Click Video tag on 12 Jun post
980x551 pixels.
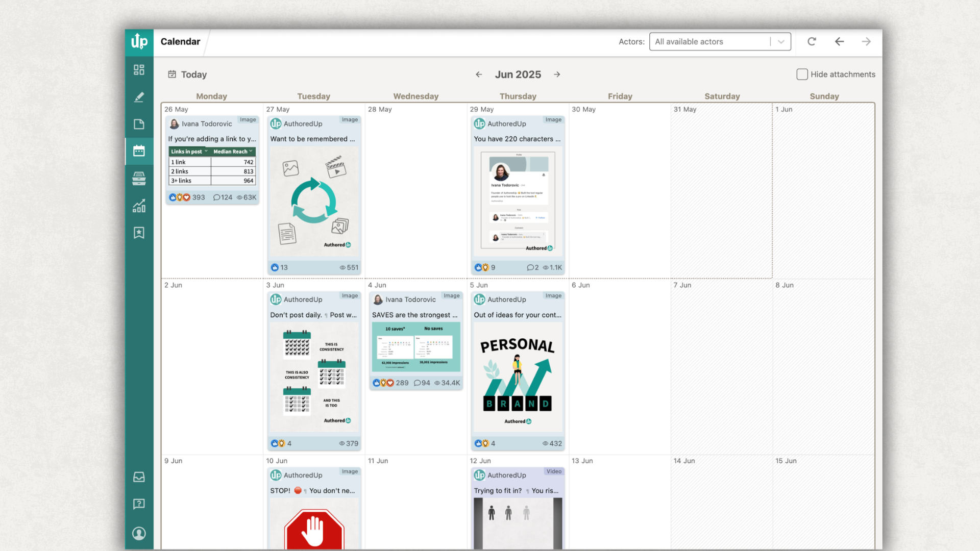click(554, 471)
